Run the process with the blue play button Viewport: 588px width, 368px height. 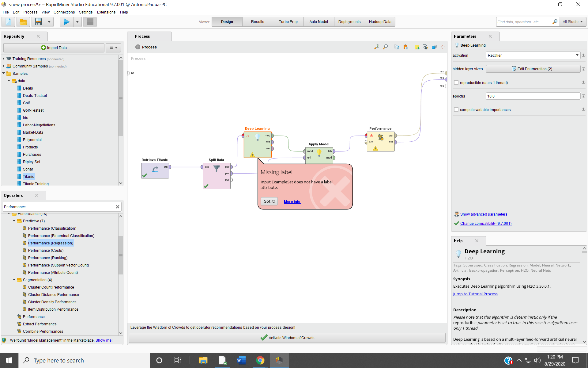coord(66,22)
